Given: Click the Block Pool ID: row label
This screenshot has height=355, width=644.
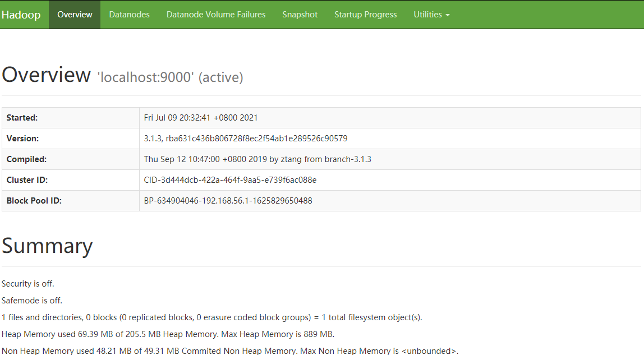Looking at the screenshot, I should tap(34, 201).
